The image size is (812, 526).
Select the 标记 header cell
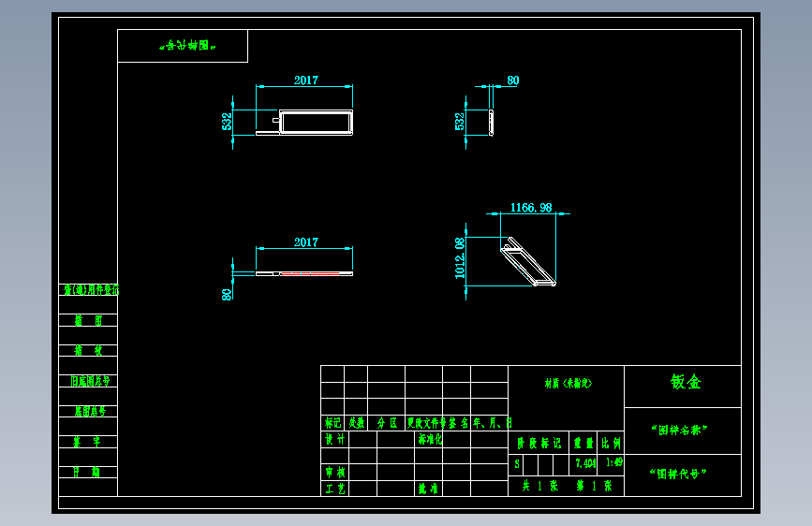[x=333, y=423]
